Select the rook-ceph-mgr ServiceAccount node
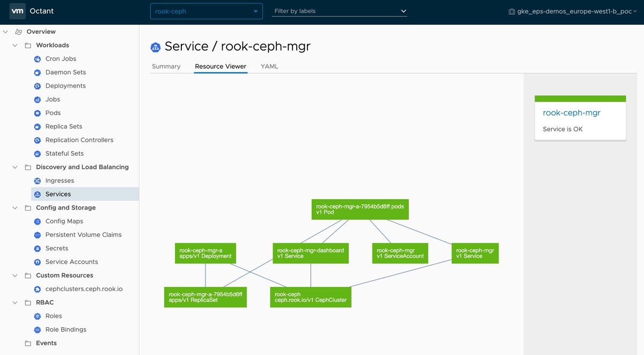Viewport: 644px width, 355px height. [x=400, y=253]
